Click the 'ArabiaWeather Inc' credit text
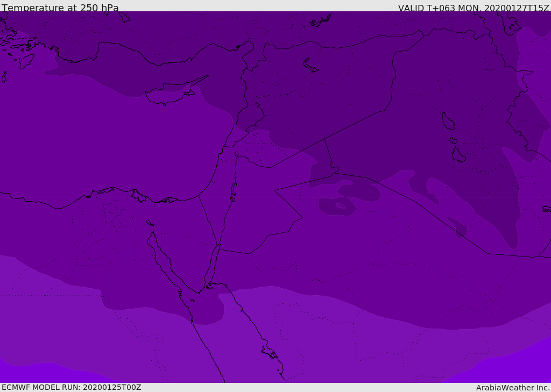The height and width of the screenshot is (392, 551). tap(513, 388)
